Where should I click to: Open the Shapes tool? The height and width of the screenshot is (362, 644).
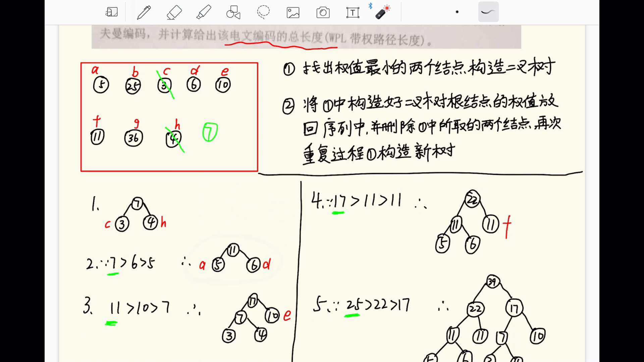(x=233, y=12)
